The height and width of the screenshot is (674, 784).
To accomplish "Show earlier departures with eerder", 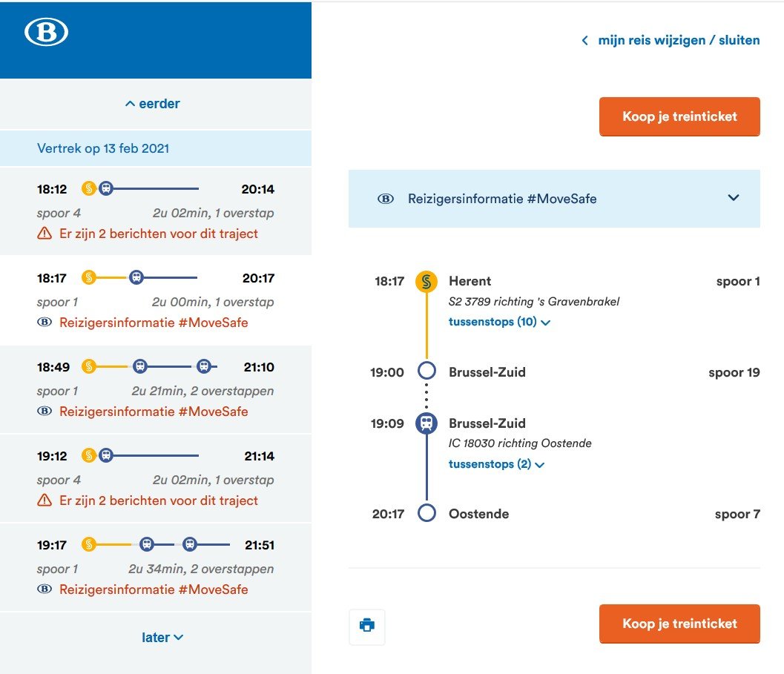I will (x=153, y=104).
